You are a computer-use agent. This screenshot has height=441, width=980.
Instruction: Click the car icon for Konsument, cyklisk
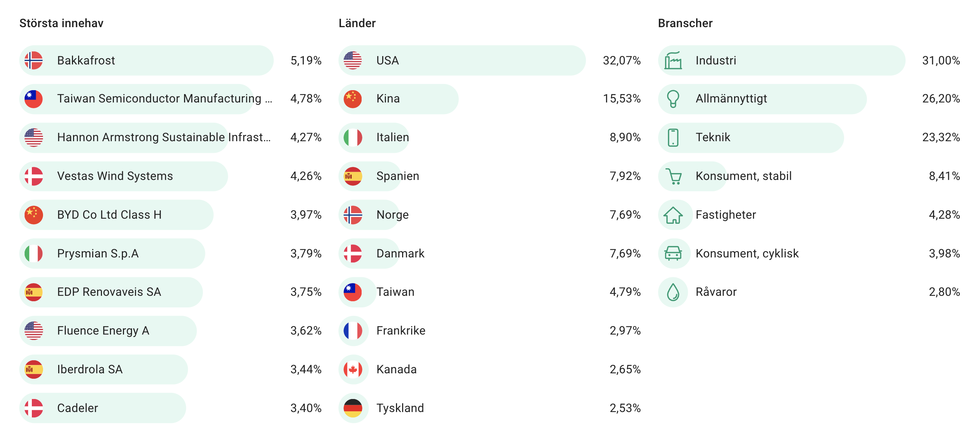point(673,254)
